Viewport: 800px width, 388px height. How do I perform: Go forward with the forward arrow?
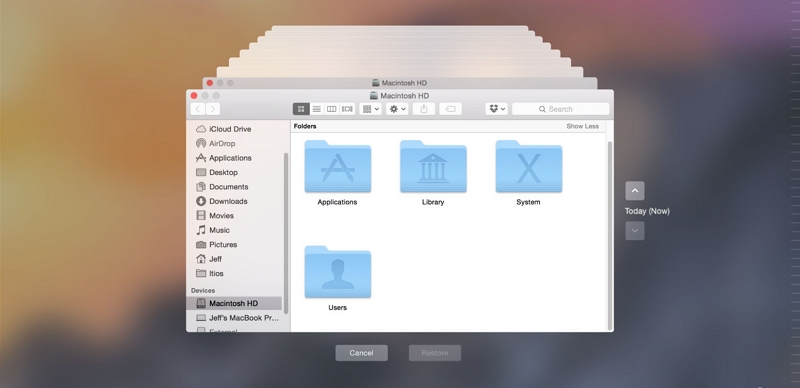click(x=213, y=109)
